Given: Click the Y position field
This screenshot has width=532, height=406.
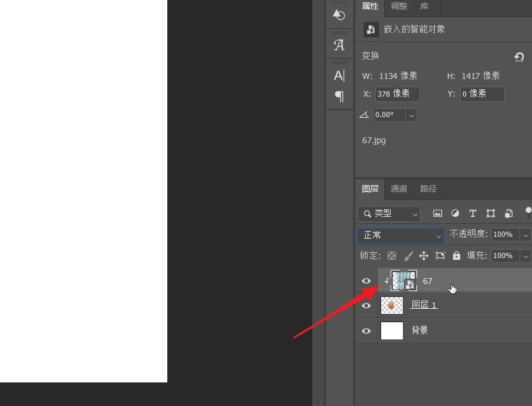Looking at the screenshot, I should [x=482, y=94].
